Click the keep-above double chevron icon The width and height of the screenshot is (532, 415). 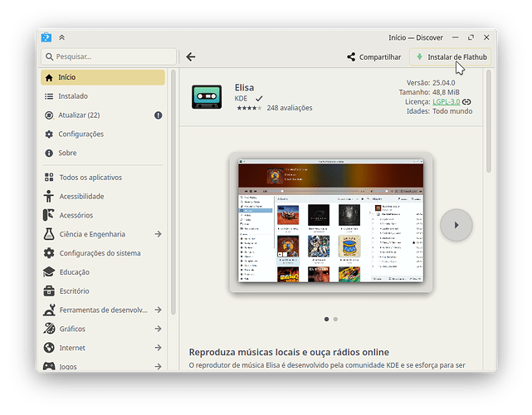point(61,37)
